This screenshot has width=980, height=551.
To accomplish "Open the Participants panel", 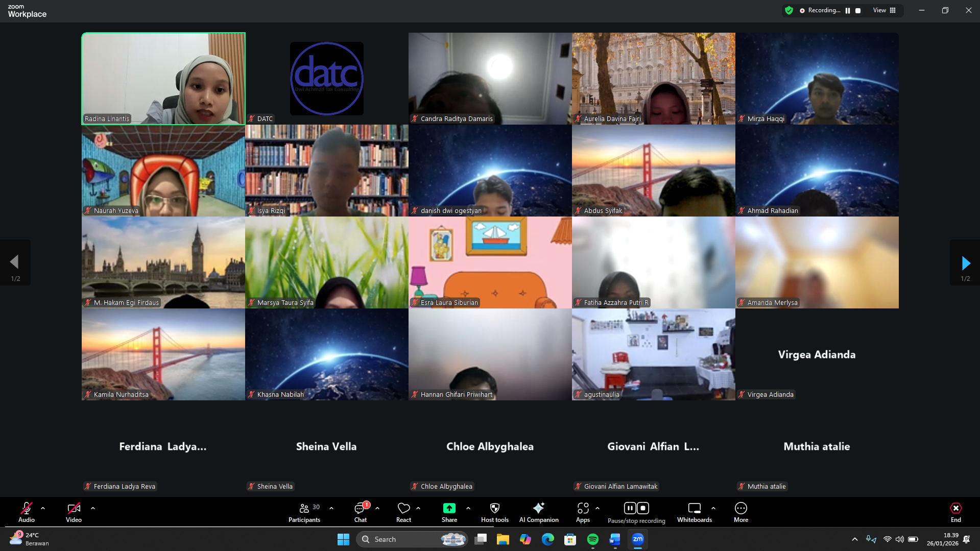I will (x=304, y=512).
